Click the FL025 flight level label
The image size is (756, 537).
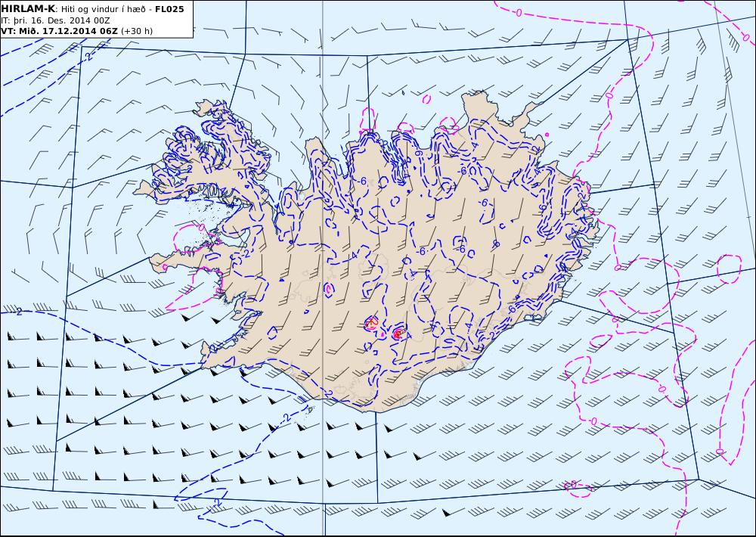coord(169,9)
